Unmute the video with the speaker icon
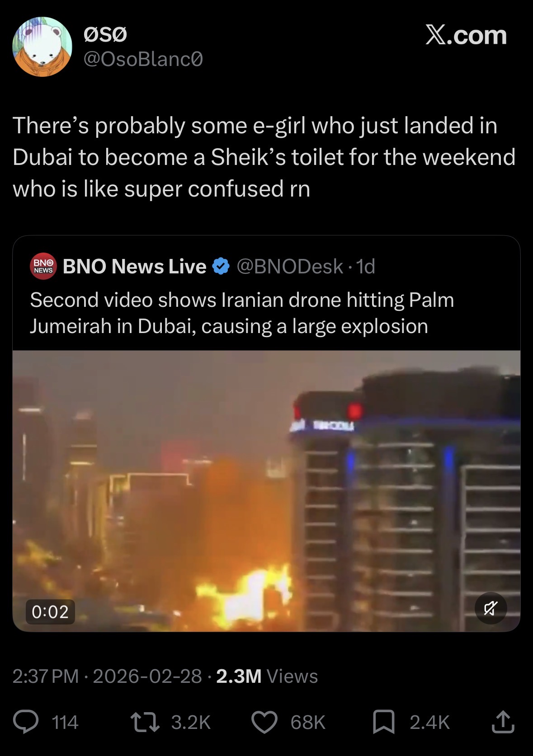The height and width of the screenshot is (756, 533). (x=491, y=608)
